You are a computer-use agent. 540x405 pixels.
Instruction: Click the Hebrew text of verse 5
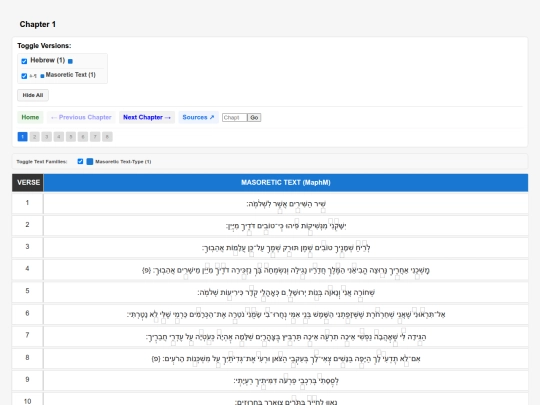tap(286, 292)
